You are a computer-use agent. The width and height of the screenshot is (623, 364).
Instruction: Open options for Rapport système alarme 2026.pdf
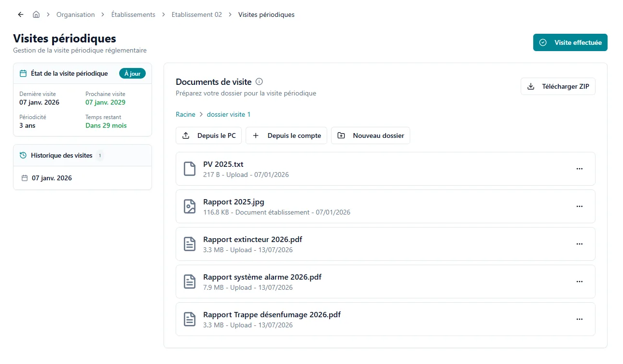pyautogui.click(x=580, y=282)
